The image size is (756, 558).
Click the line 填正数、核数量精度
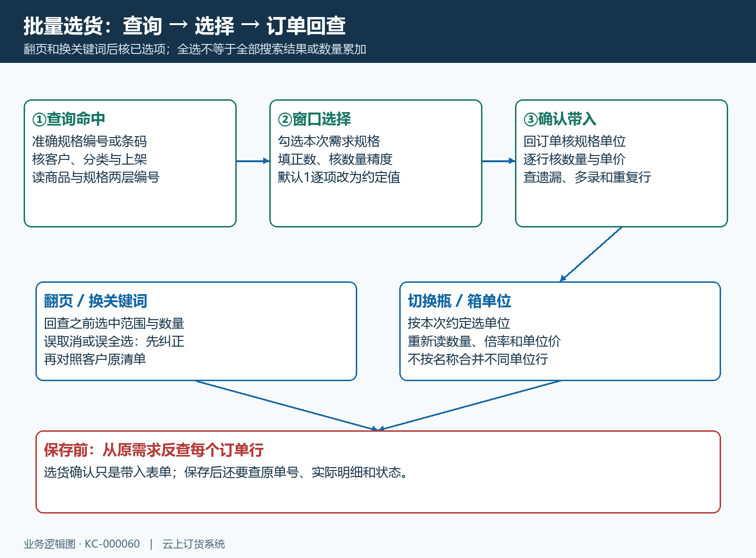pyautogui.click(x=335, y=159)
